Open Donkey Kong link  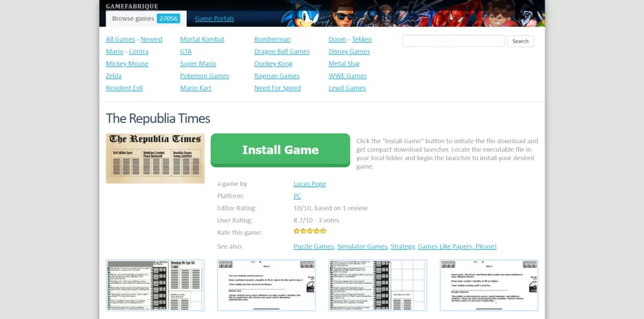tap(273, 63)
